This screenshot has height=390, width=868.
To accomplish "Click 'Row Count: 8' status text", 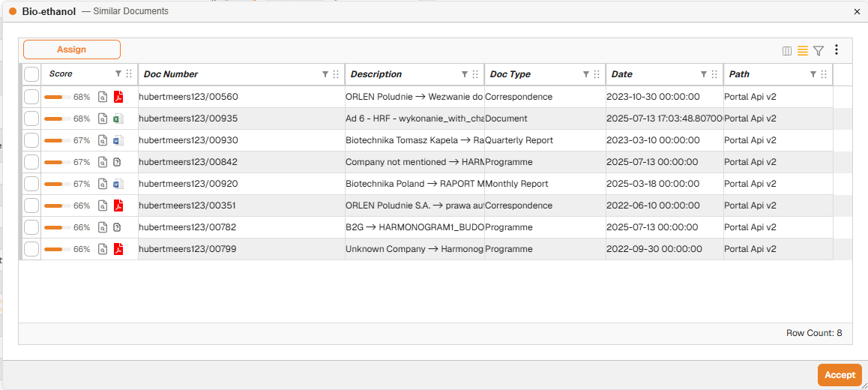I will coord(814,333).
